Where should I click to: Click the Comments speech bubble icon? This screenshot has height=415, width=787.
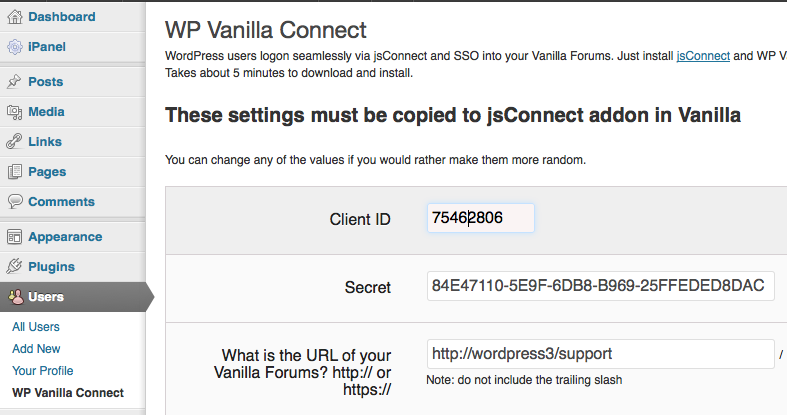click(x=14, y=202)
